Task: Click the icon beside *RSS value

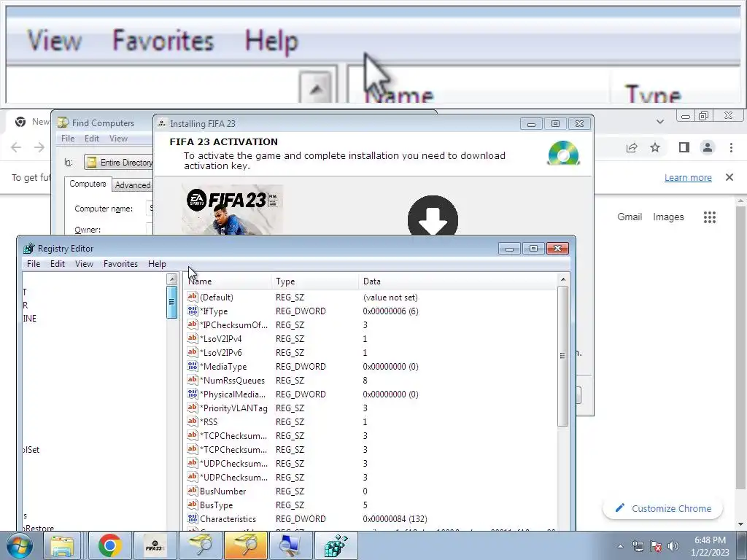Action: click(192, 421)
